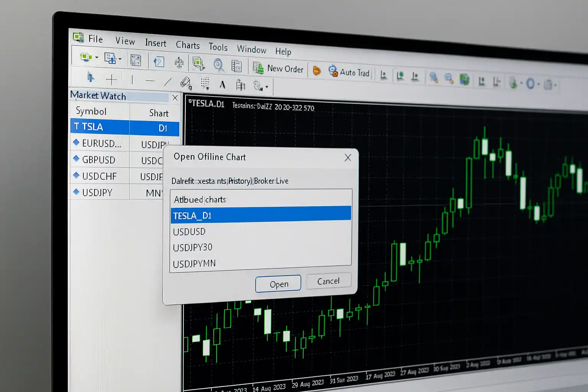This screenshot has height=392, width=588.
Task: Click the zoom in magnifier icon
Action: click(x=433, y=78)
